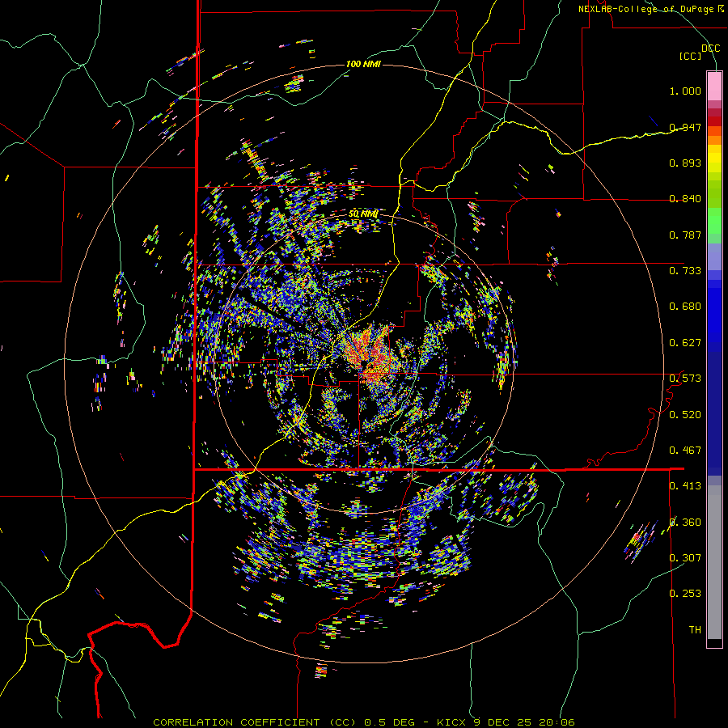
Task: Click the 0.520 color scale value
Action: pos(685,415)
